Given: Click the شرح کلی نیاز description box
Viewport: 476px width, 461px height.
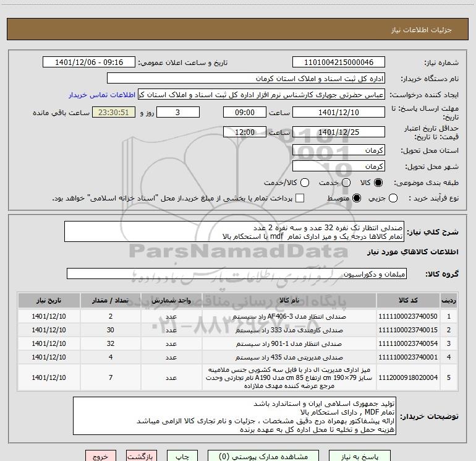Looking at the screenshot, I should (234, 231).
